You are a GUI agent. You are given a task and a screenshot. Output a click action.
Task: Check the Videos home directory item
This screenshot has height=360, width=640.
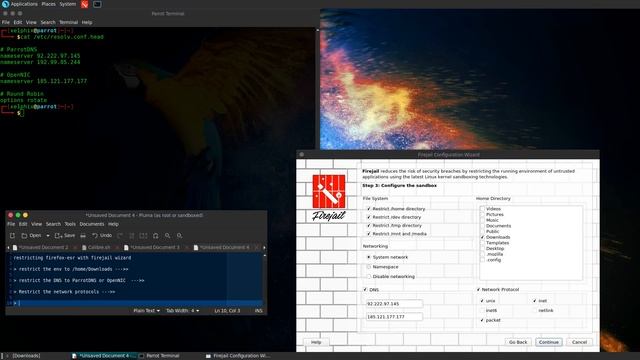[x=482, y=209]
